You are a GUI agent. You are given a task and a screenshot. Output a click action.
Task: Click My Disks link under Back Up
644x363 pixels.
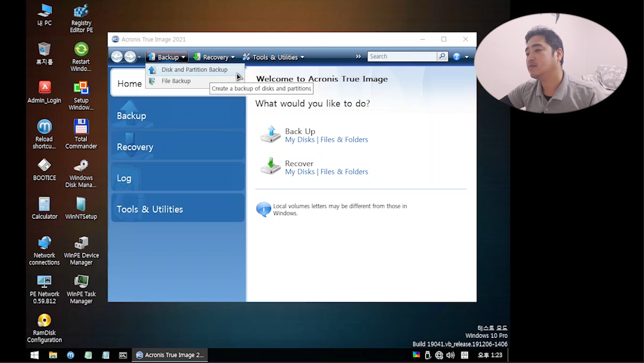pos(300,139)
